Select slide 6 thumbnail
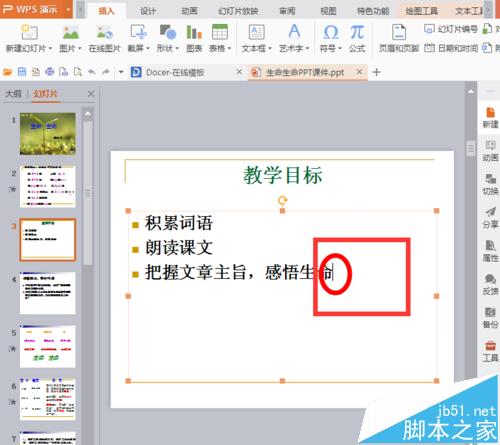 point(48,399)
